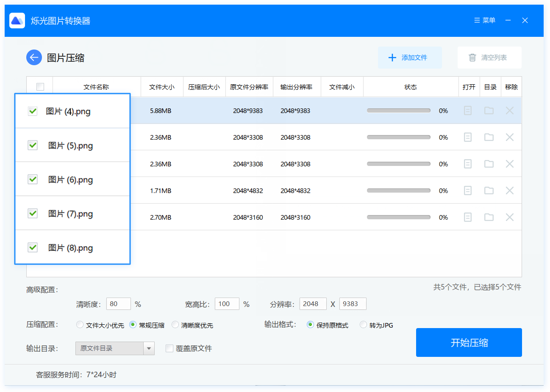Click the 打开 icon for the 2.70MB file

click(x=467, y=217)
